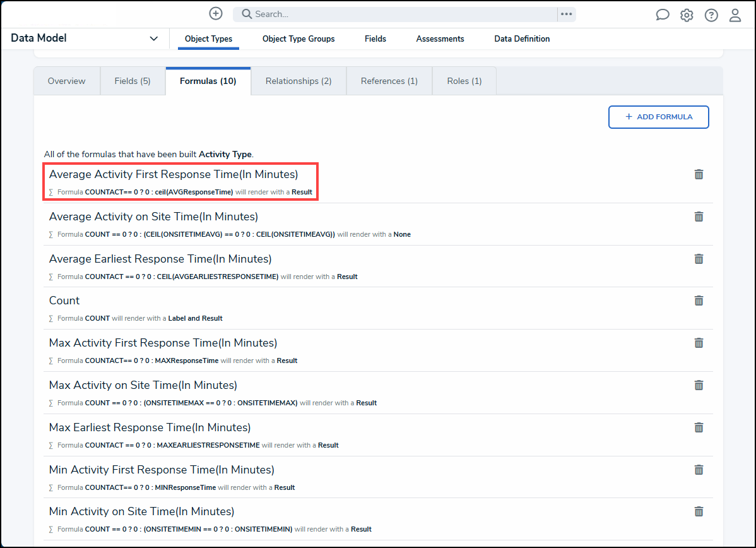Open the settings gear icon
This screenshot has width=756, height=548.
tap(687, 15)
